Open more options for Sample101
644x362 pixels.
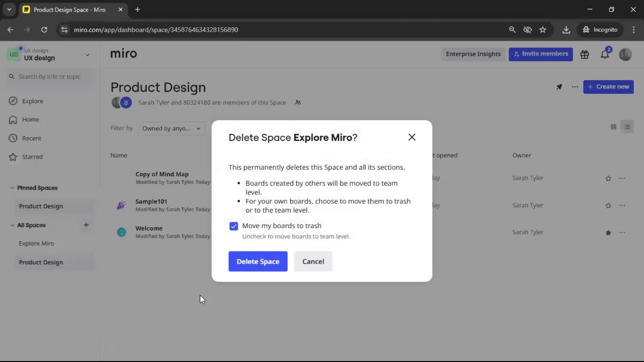pyautogui.click(x=622, y=205)
